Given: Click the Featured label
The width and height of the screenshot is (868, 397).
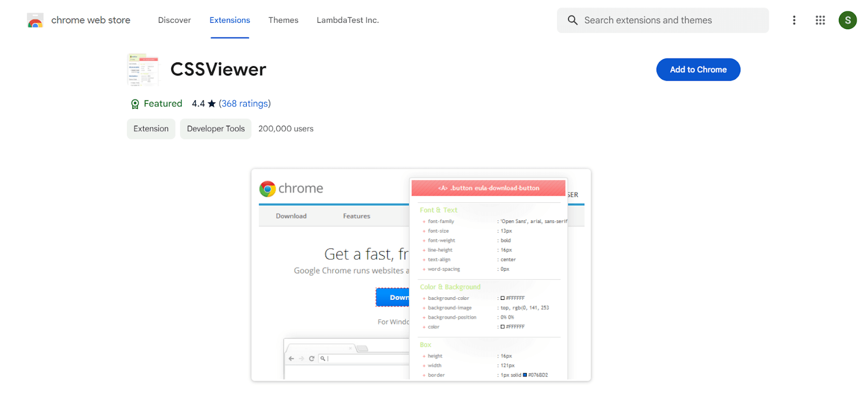Looking at the screenshot, I should [163, 104].
